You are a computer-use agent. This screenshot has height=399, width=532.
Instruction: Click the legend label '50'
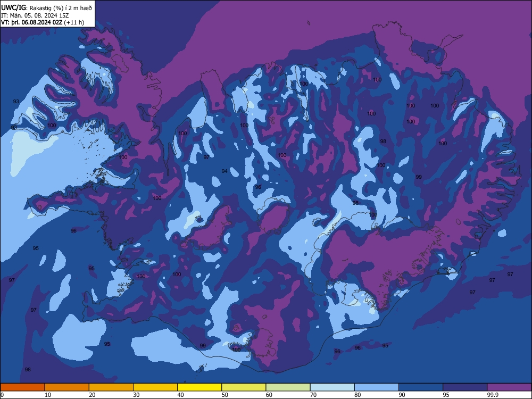click(225, 395)
